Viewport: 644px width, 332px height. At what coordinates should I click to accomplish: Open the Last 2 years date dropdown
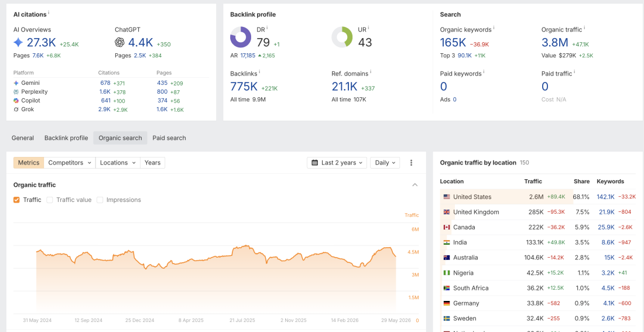[337, 163]
